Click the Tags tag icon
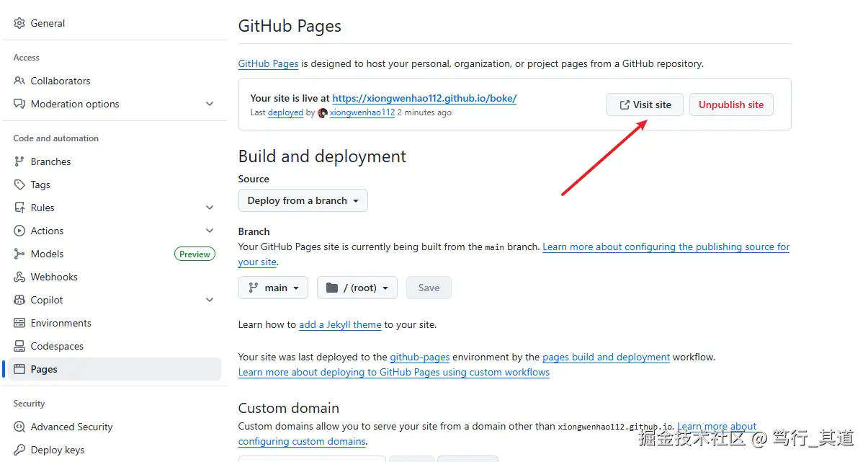 tap(19, 185)
